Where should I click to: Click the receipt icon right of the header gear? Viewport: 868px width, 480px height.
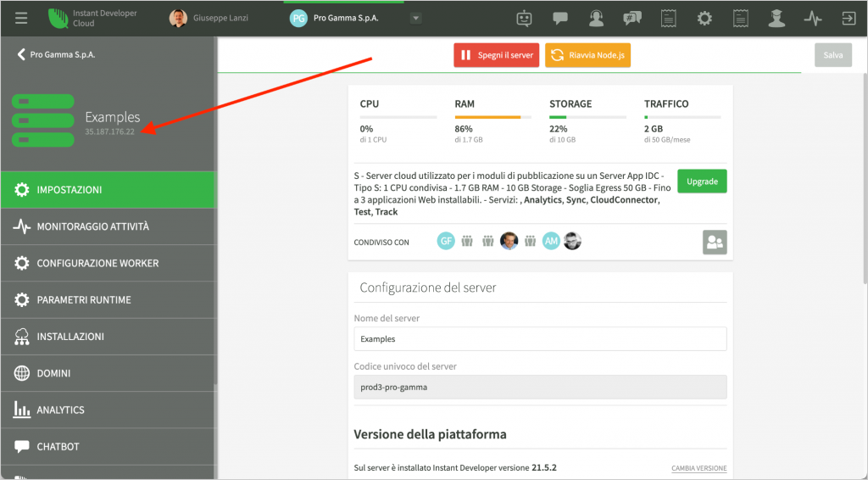click(740, 19)
